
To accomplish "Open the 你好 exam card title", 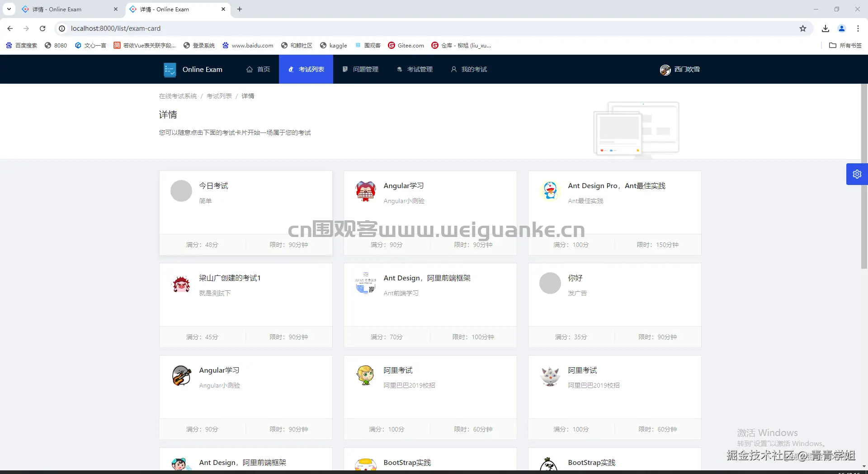I will 576,278.
